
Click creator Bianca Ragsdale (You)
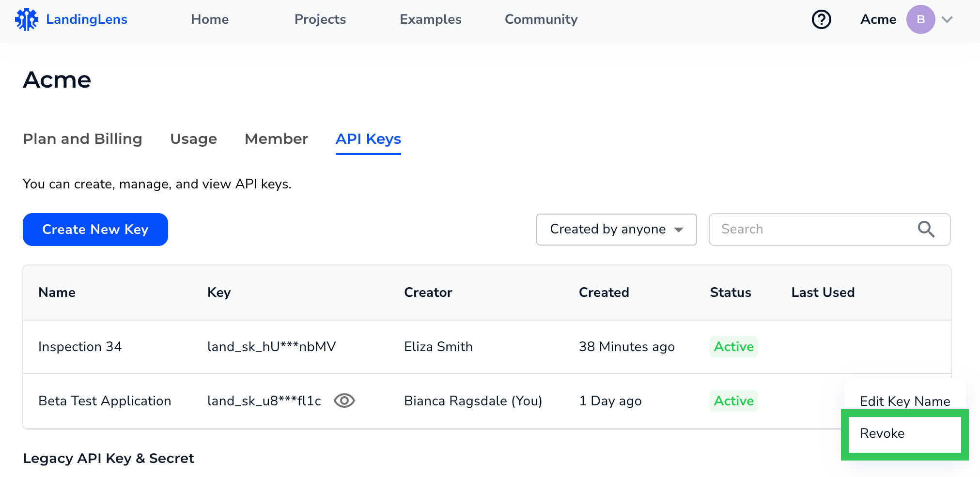tap(473, 401)
